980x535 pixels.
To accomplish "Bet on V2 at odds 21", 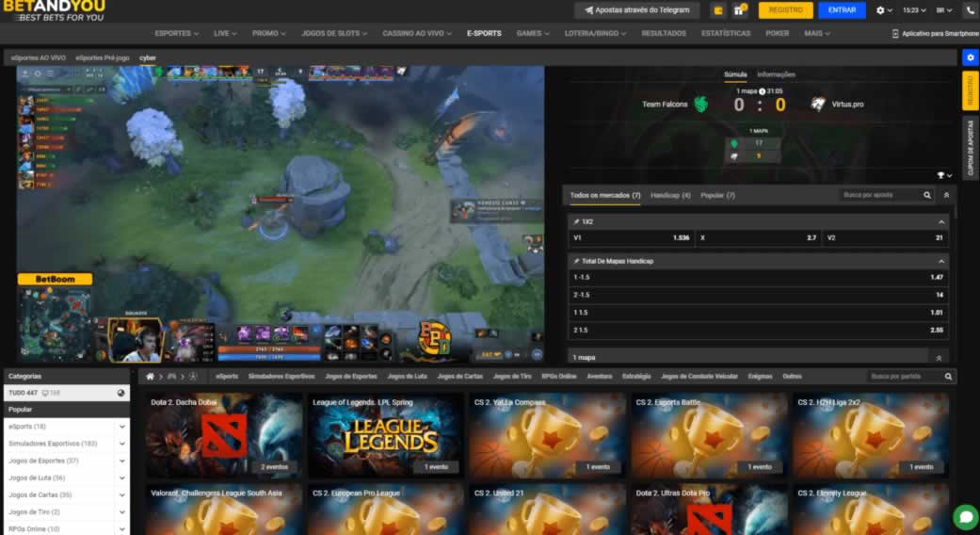I will [885, 238].
